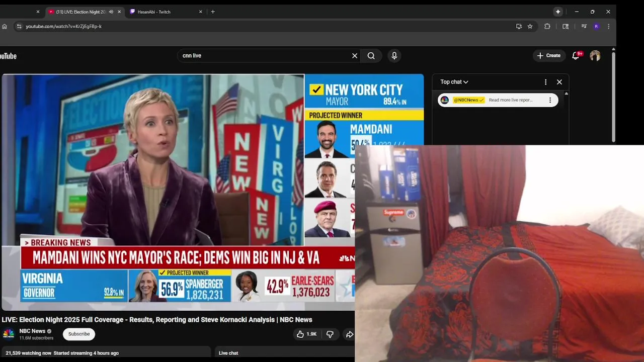Close the LIVE Election Night tab

[x=119, y=12]
